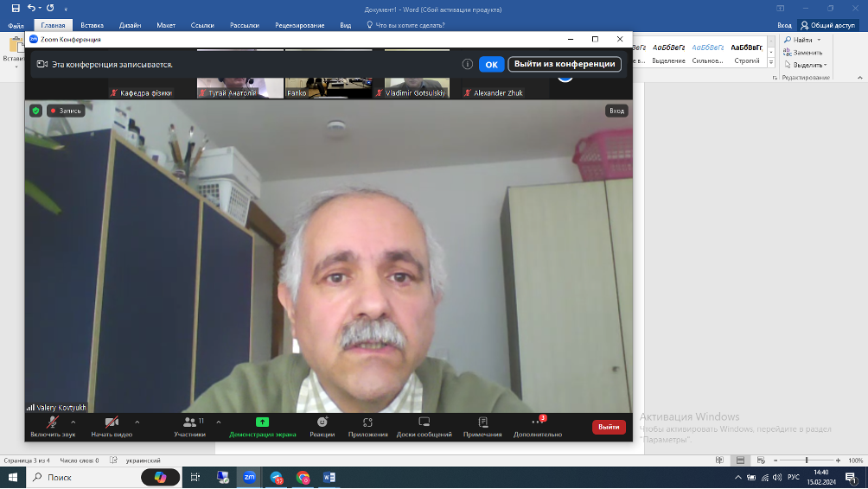Screen dimensions: 868x489
Task: Expand video options arrow beside camera
Action: 137,422
